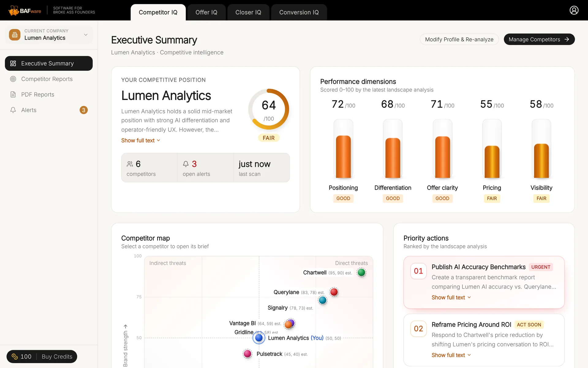The height and width of the screenshot is (368, 588).
Task: Click the Visibility score bar
Action: [x=541, y=149]
